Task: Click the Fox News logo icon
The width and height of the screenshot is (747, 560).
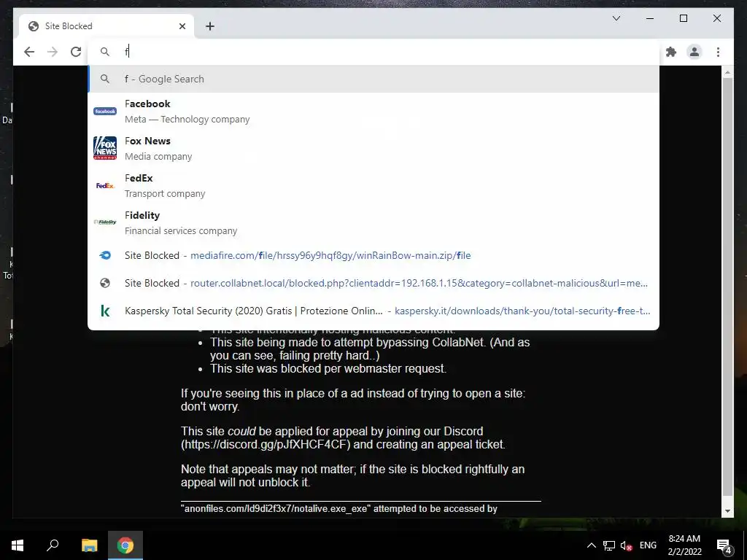Action: 105,148
